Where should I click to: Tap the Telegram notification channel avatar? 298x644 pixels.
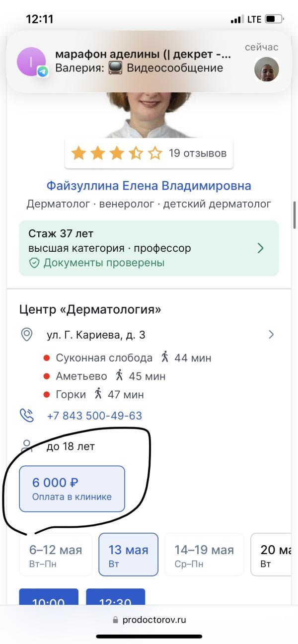click(x=31, y=62)
